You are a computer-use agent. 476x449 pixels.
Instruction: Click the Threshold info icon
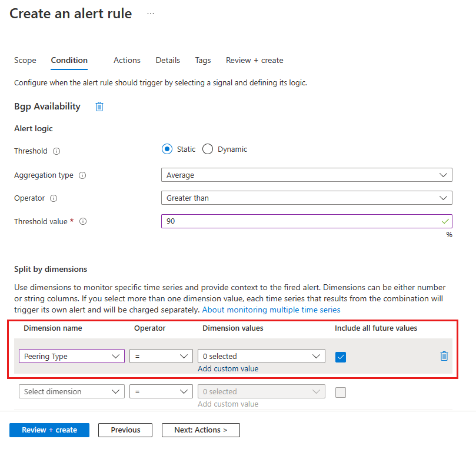click(x=56, y=151)
